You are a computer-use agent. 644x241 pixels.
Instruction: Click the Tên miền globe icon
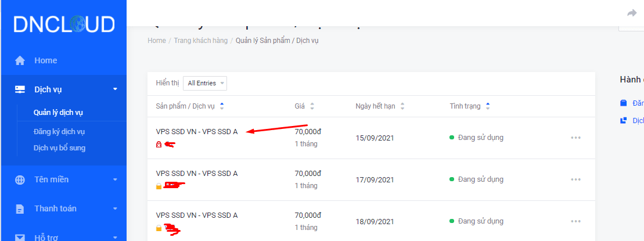point(20,179)
